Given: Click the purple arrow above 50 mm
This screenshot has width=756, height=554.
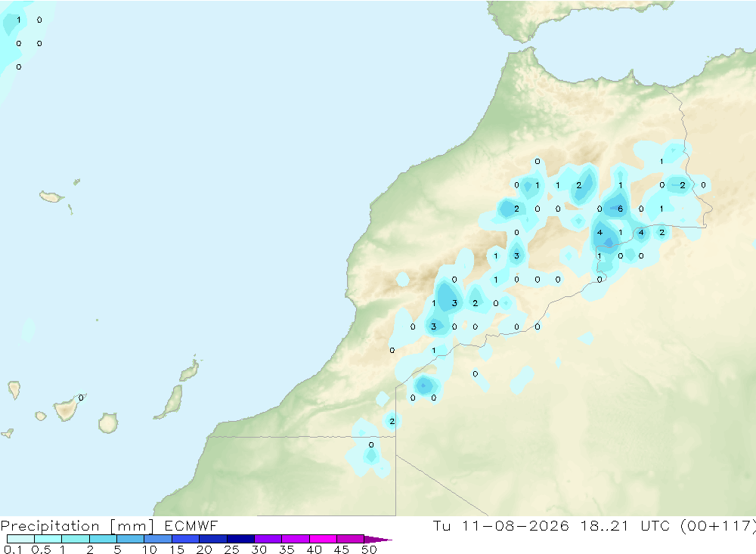Looking at the screenshot, I should (378, 540).
